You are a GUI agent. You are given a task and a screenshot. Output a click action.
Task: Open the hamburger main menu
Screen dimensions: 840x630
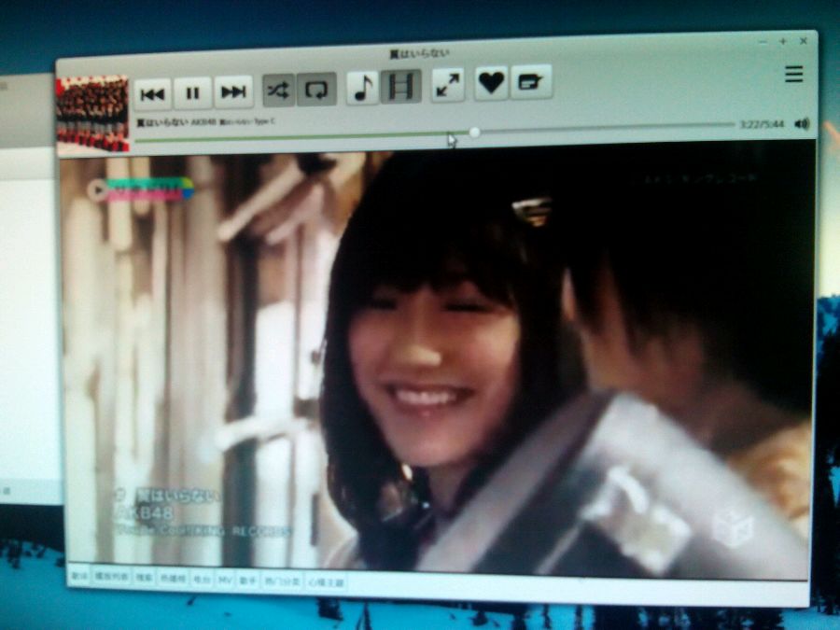coord(794,74)
